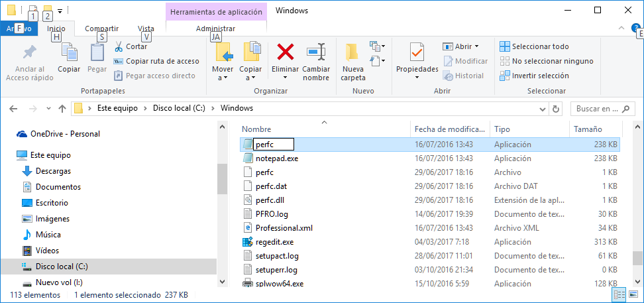Expand the Propiedades dropdown arrow
The width and height of the screenshot is (644, 303).
coord(417,78)
